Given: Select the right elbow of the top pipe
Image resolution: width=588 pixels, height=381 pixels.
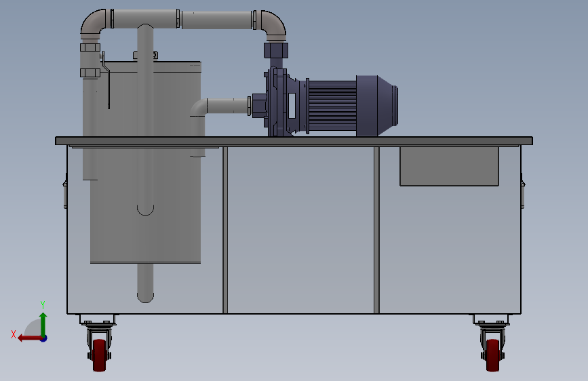Looking at the screenshot, I should (x=273, y=25).
